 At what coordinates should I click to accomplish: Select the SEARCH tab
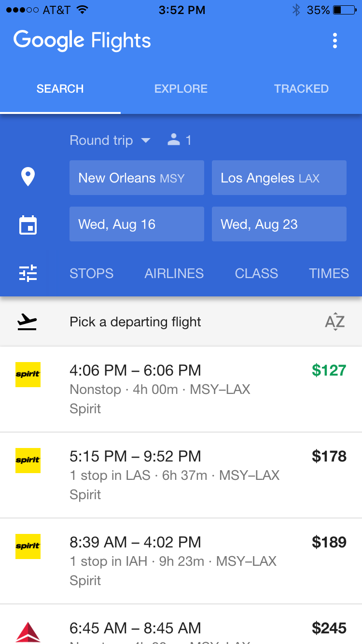(x=60, y=89)
